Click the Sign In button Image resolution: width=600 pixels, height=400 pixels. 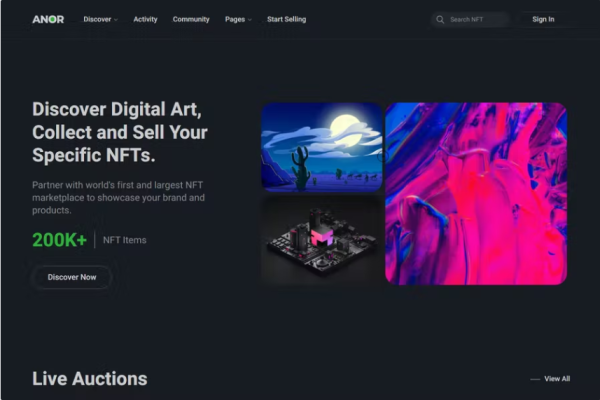pos(543,19)
